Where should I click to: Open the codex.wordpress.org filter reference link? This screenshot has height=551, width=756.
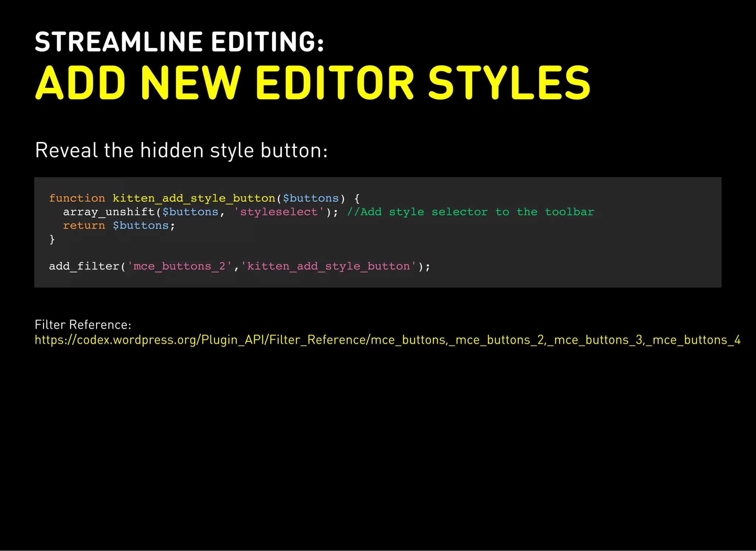click(387, 340)
